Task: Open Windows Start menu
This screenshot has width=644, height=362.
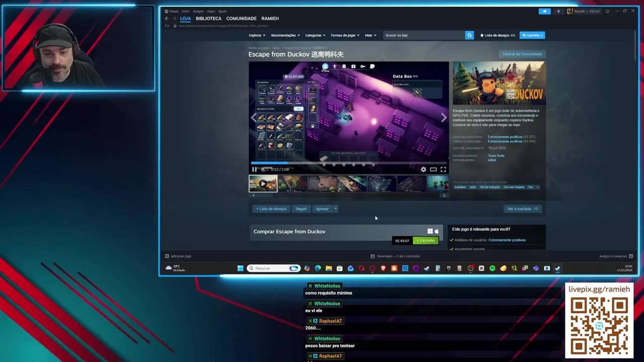Action: click(x=240, y=268)
